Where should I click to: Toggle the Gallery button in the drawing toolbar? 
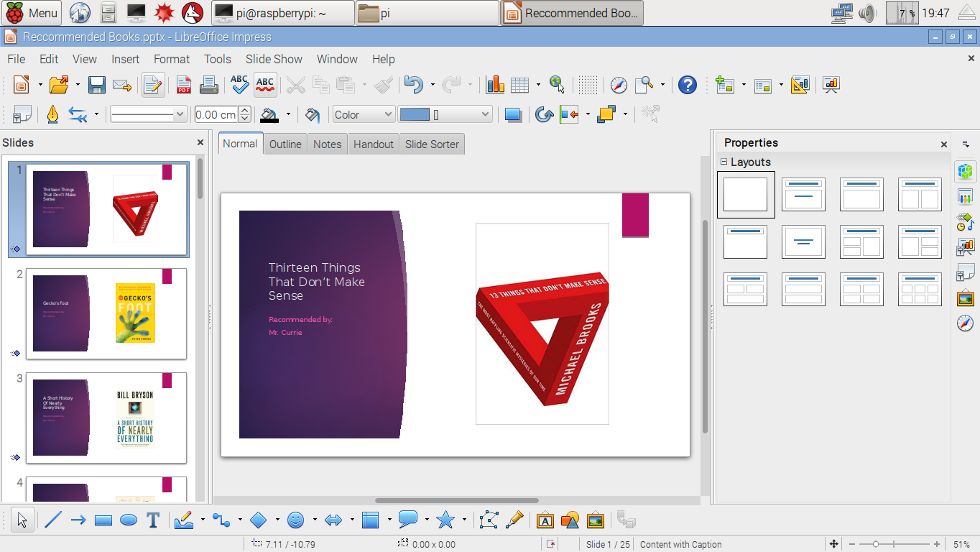(595, 520)
